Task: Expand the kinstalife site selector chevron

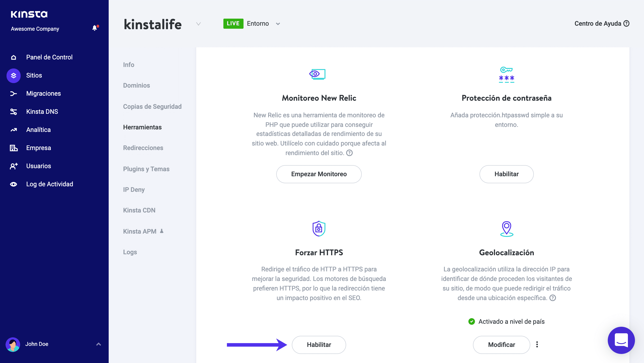Action: click(x=198, y=24)
